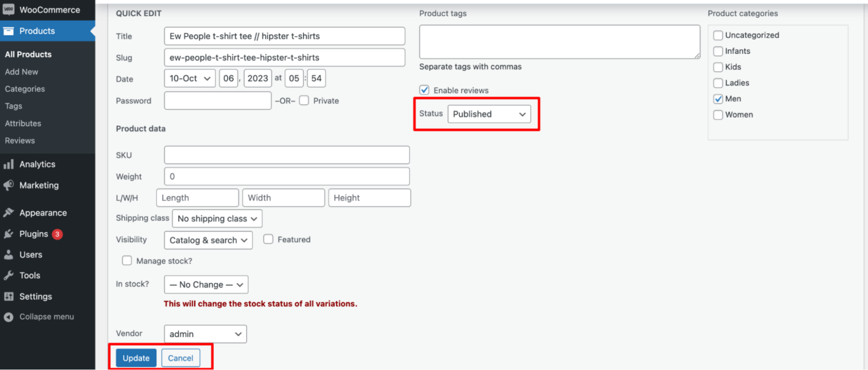868x370 pixels.
Task: Click the Marketing megaphone icon
Action: click(9, 186)
